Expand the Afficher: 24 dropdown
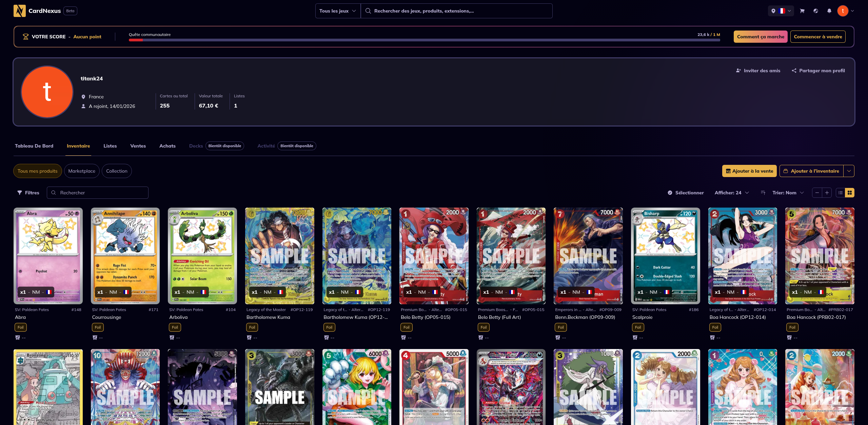 pos(731,193)
